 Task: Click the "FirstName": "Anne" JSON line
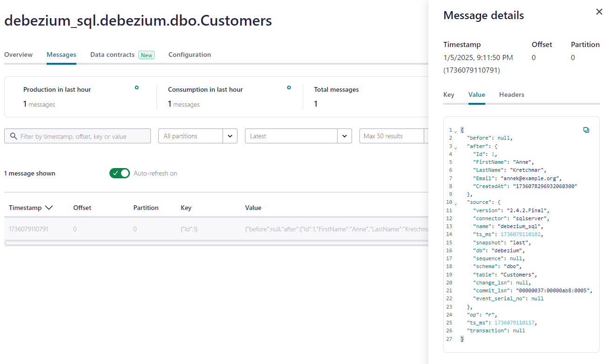coord(504,162)
